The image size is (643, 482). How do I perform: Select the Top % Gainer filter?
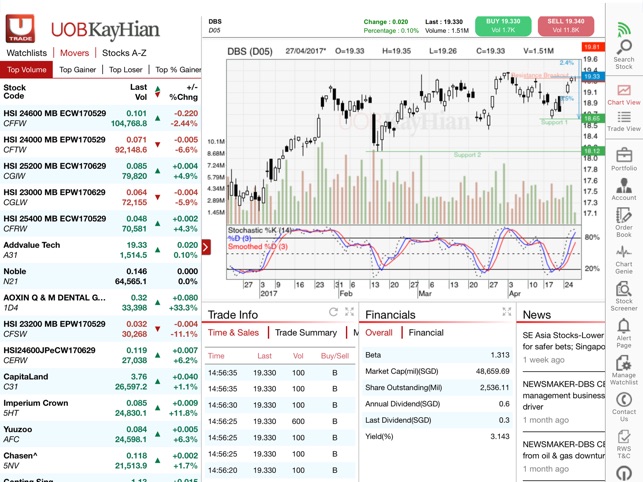pos(178,70)
